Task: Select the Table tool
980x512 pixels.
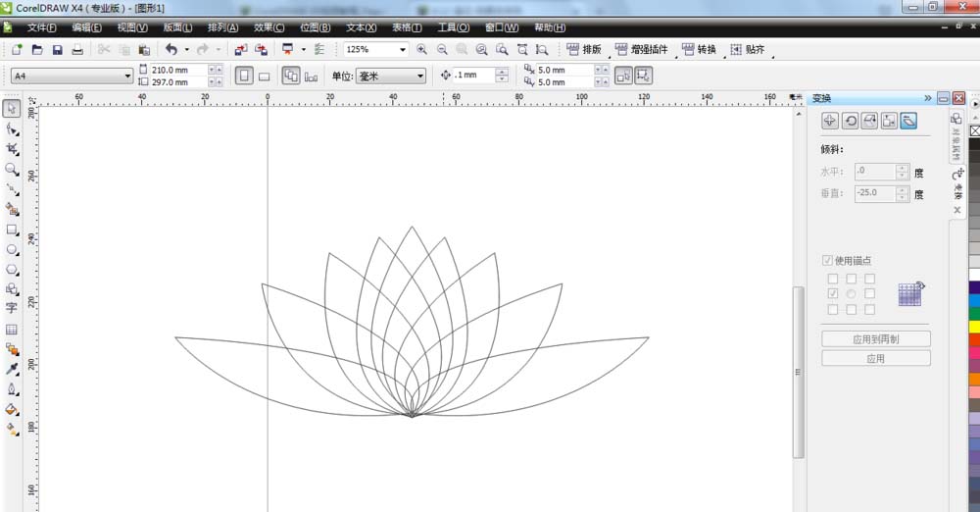Action: click(11, 329)
